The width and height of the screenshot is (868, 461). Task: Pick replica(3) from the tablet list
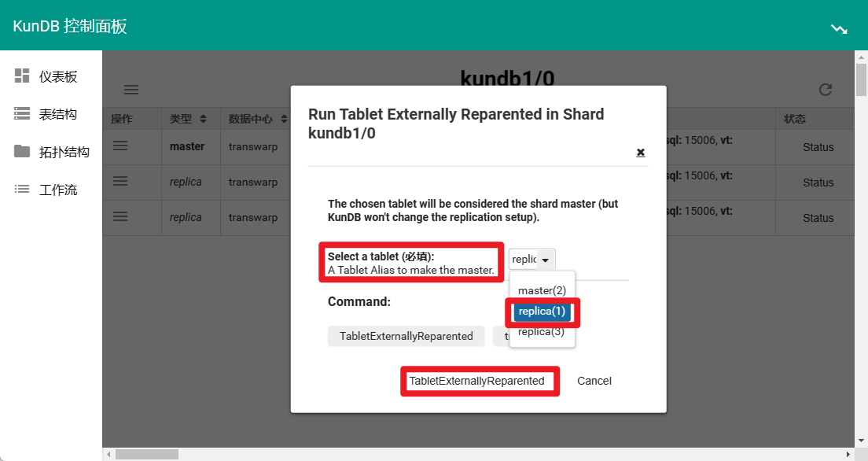coord(542,332)
